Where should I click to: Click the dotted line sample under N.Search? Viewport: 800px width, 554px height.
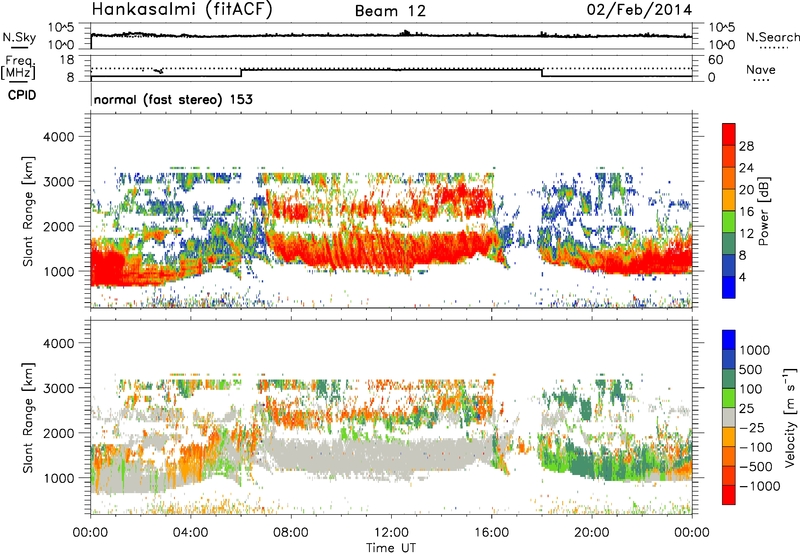774,48
